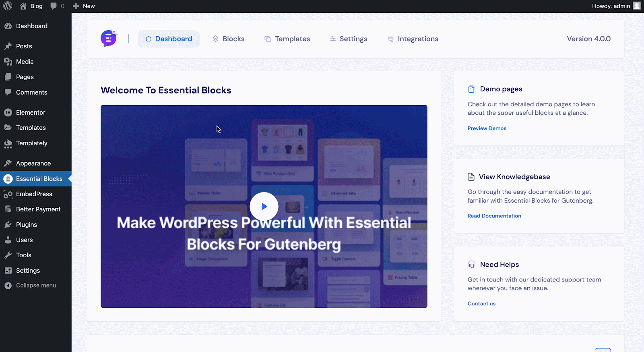This screenshot has width=644, height=352.
Task: Click the Media library icon
Action: tap(8, 62)
